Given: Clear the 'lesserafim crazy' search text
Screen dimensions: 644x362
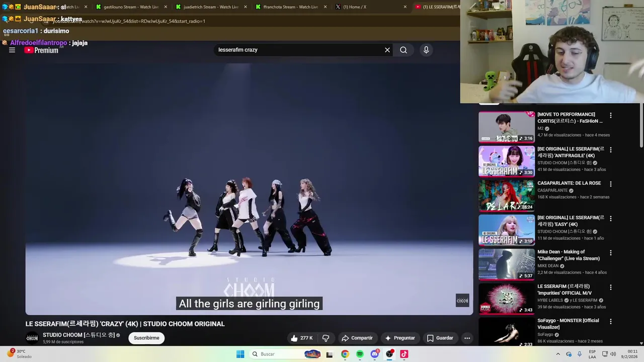Looking at the screenshot, I should 387,50.
